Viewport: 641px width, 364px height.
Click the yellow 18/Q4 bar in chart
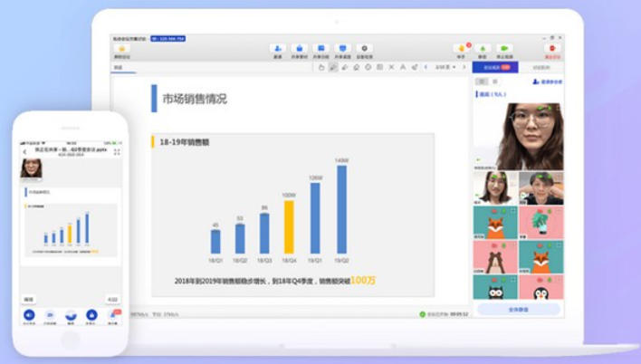pos(288,226)
